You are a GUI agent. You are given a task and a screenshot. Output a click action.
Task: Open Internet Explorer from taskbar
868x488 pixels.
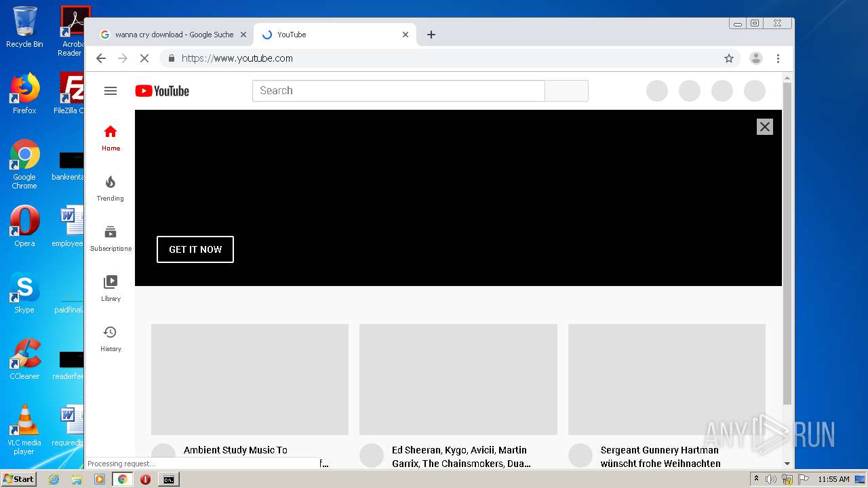(54, 479)
